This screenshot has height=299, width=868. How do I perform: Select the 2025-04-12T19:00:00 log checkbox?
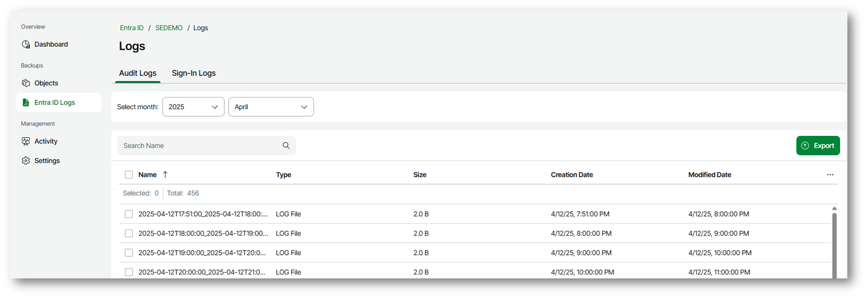coord(129,253)
